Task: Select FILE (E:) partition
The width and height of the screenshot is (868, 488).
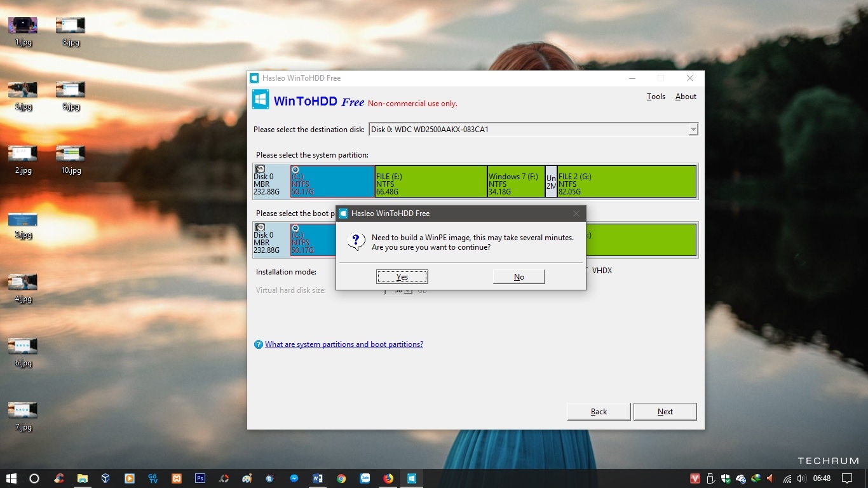Action: [431, 181]
